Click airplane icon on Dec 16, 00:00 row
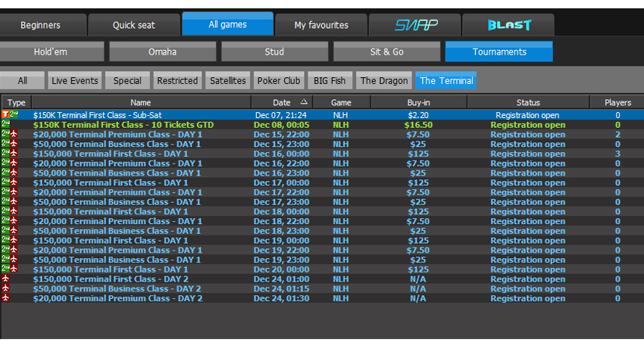 (x=15, y=154)
